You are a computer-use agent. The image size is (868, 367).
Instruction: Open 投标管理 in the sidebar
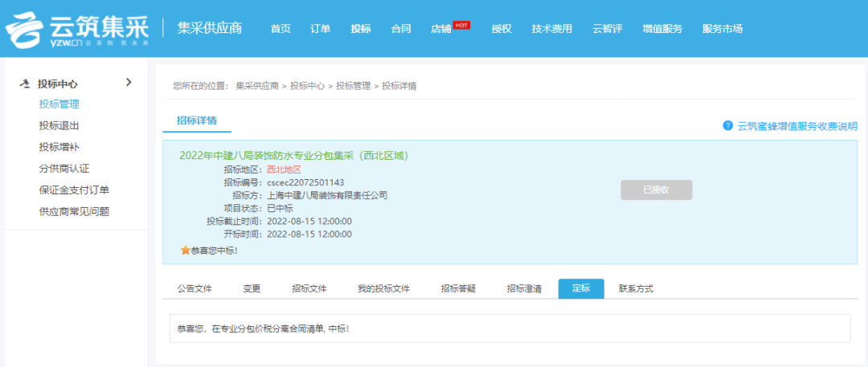[x=59, y=104]
